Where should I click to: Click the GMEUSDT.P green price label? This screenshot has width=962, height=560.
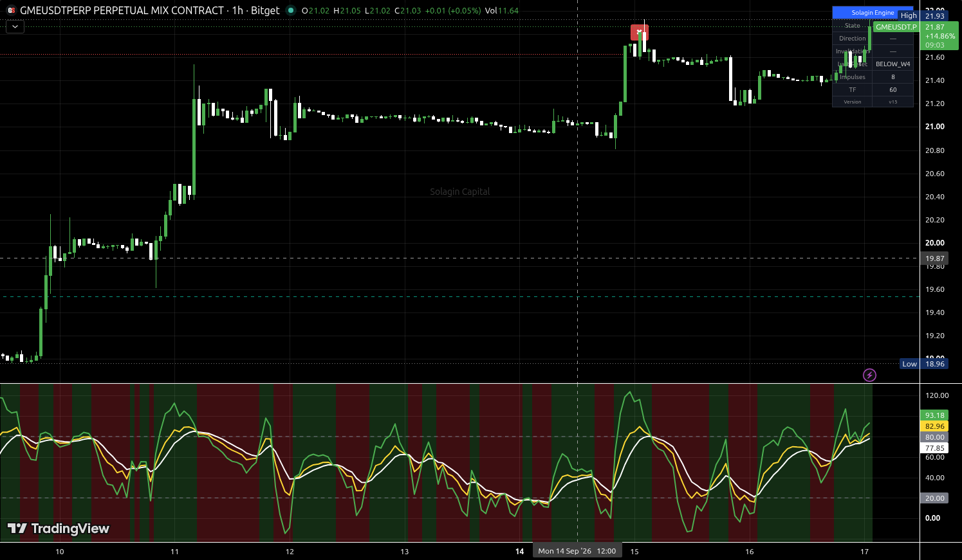(896, 27)
